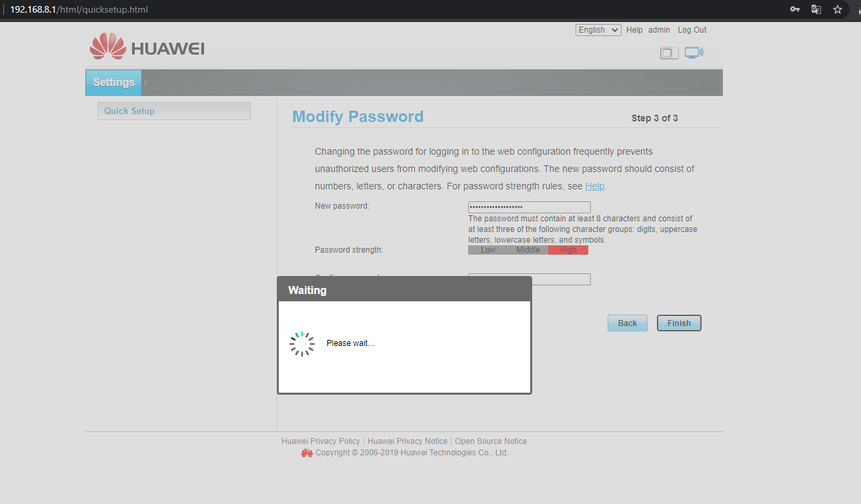Click the Wi-Fi connected devices monitor icon
The width and height of the screenshot is (861, 504).
pos(694,53)
